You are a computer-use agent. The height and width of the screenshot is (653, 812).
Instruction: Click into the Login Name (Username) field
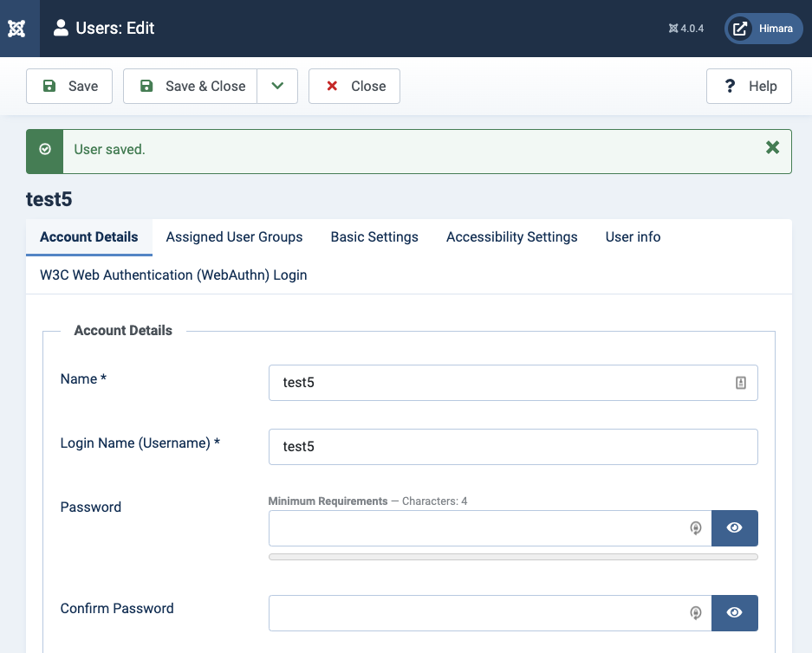click(x=513, y=447)
